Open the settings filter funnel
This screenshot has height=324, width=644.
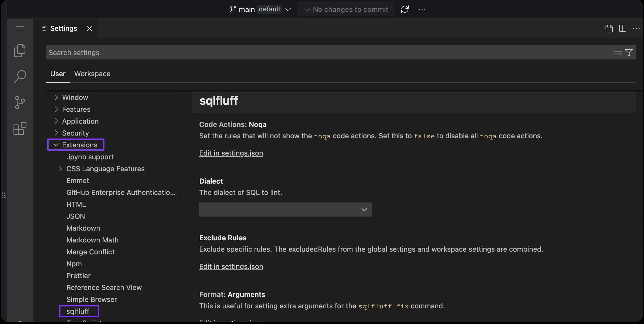click(x=629, y=52)
